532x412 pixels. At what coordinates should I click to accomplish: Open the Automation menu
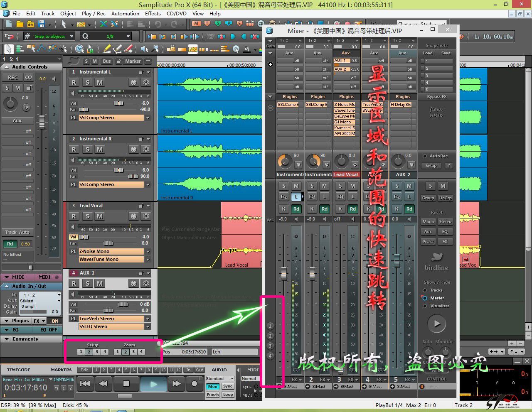[x=125, y=13]
